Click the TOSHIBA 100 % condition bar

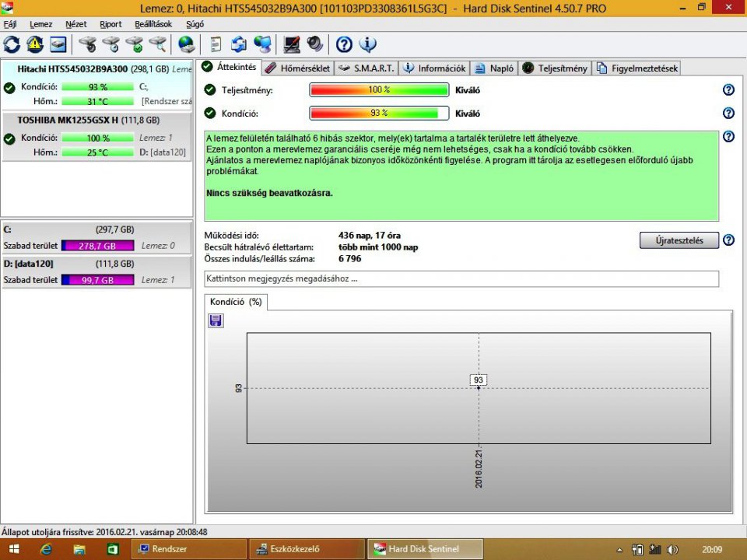(x=98, y=138)
